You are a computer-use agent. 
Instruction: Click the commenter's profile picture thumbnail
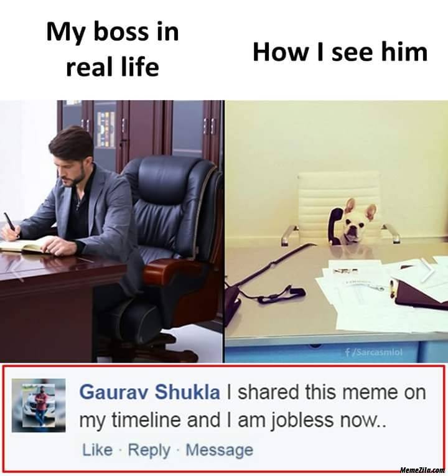click(x=39, y=405)
